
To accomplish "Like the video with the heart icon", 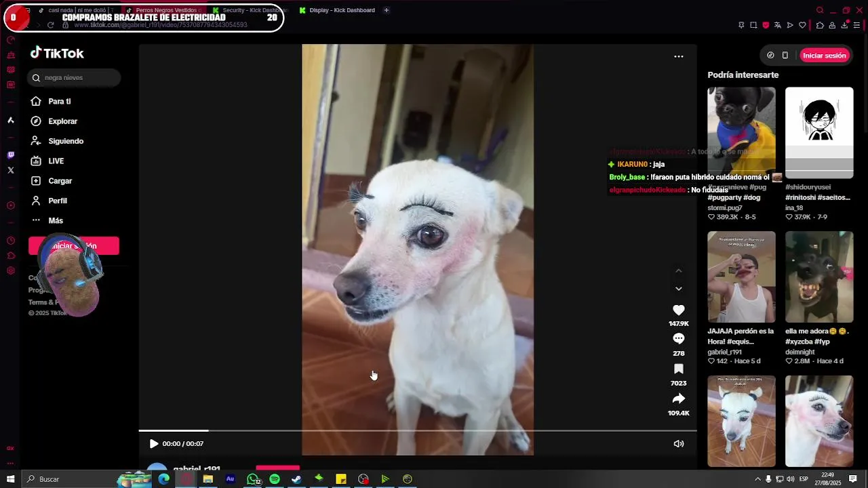I will pos(678,310).
